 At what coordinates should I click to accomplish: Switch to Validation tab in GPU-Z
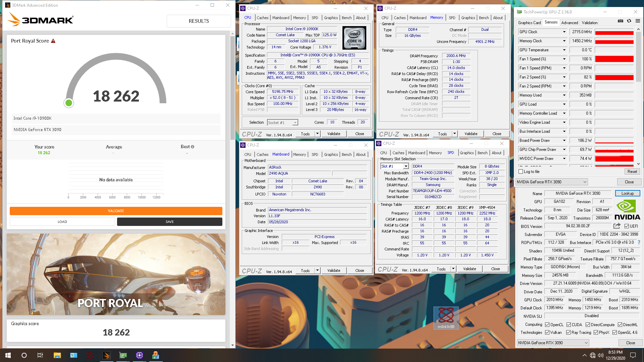click(x=589, y=22)
